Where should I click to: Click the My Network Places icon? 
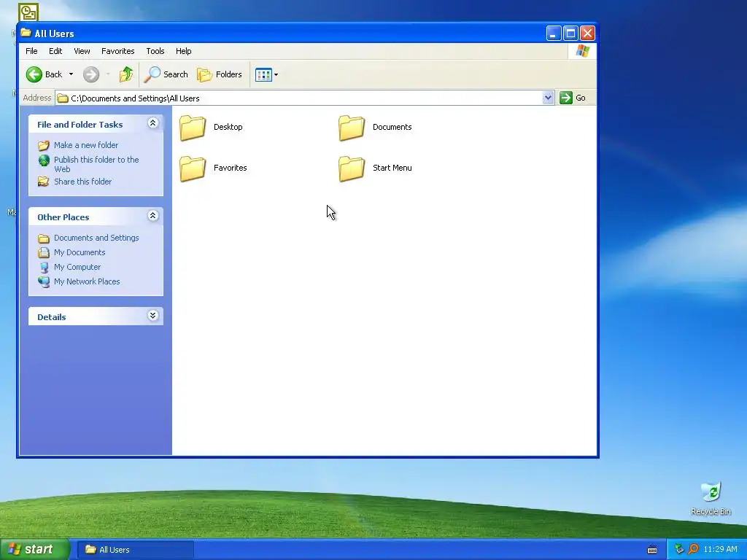44,282
